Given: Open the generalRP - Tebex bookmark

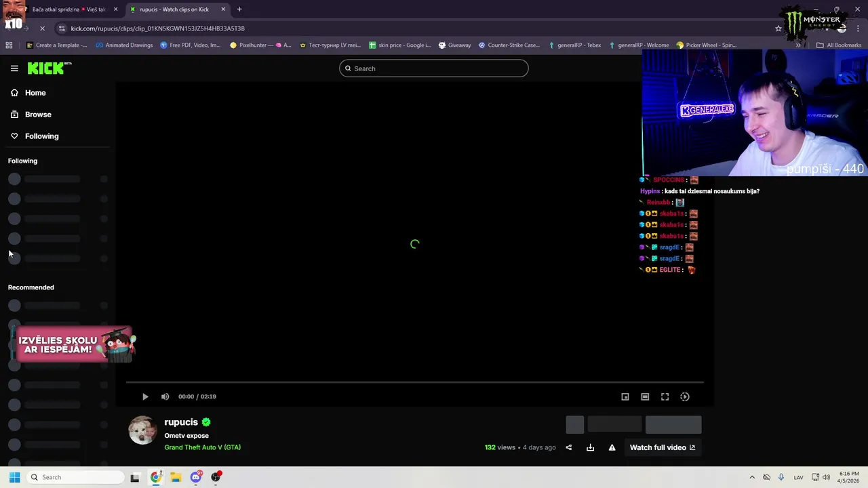Looking at the screenshot, I should pos(574,45).
